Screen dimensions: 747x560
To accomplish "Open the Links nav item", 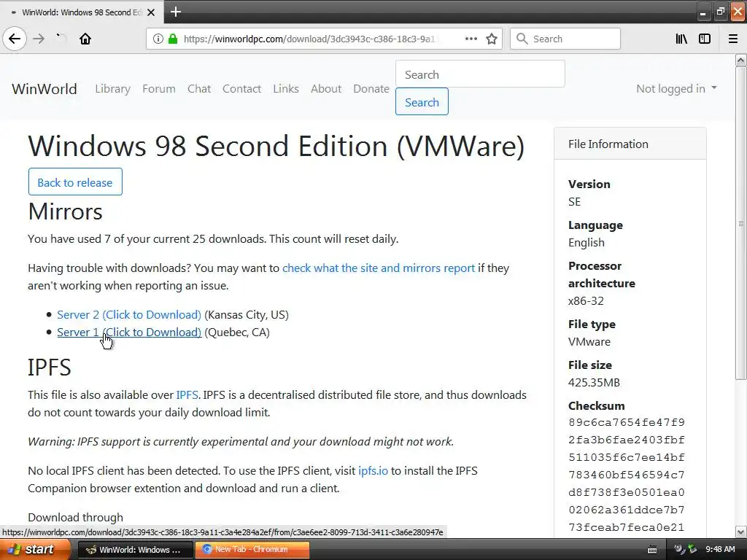I will pos(286,89).
